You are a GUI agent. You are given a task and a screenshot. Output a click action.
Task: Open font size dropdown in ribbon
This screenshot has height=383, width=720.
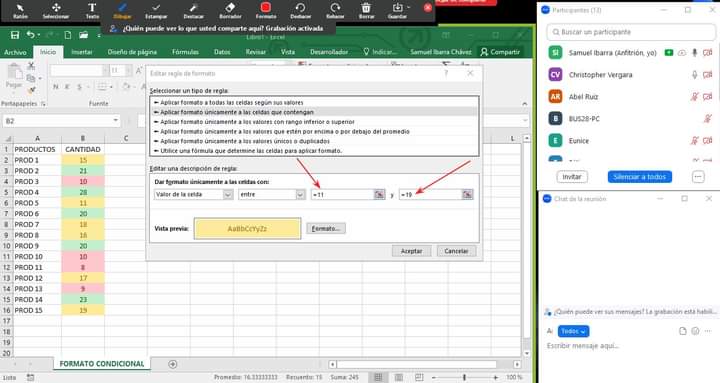coord(128,70)
